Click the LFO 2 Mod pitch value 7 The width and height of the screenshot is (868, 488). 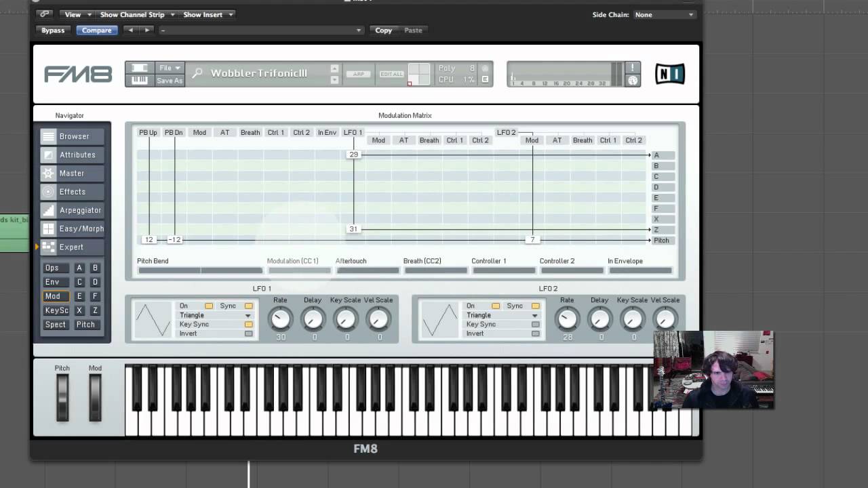(532, 240)
